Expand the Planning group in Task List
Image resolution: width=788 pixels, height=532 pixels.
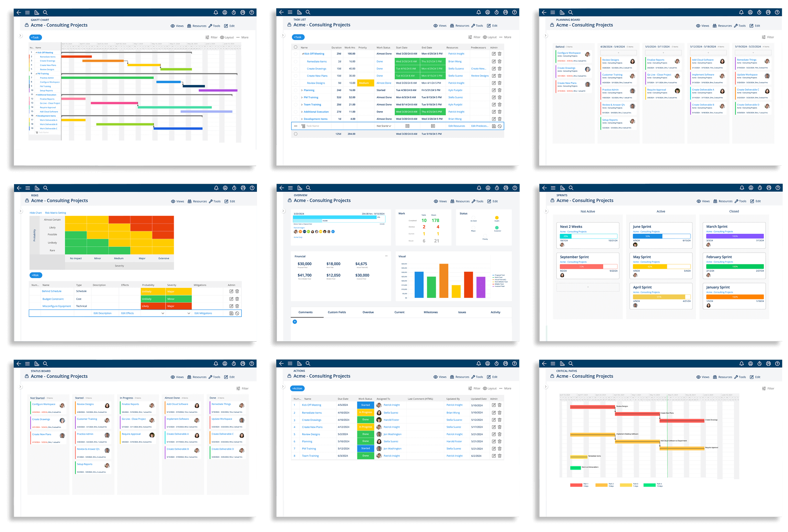(x=302, y=90)
